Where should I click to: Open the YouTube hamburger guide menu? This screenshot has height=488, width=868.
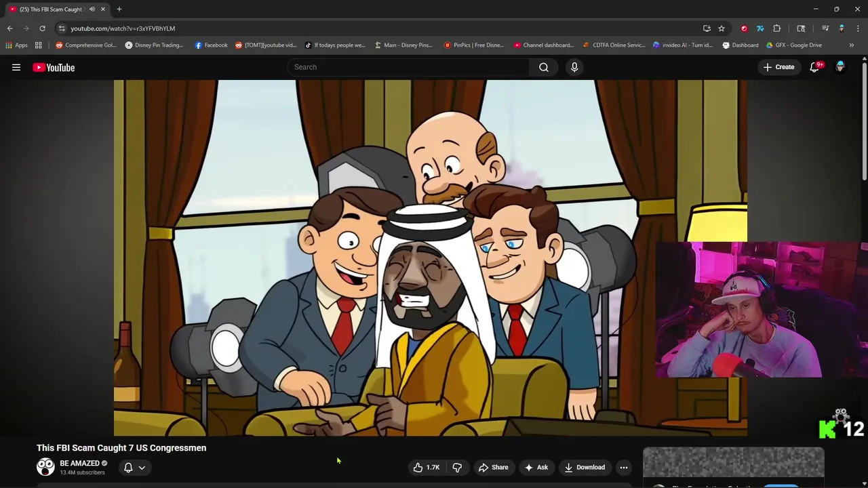[16, 67]
